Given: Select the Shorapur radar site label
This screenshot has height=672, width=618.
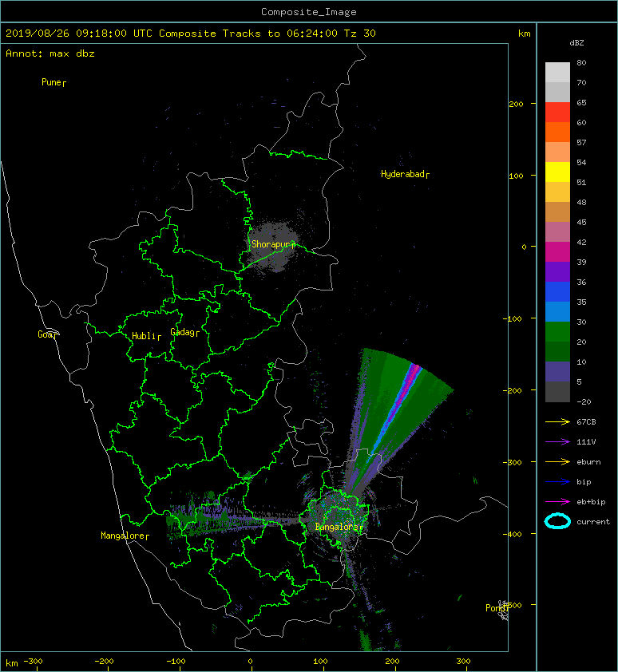Looking at the screenshot, I should point(273,244).
